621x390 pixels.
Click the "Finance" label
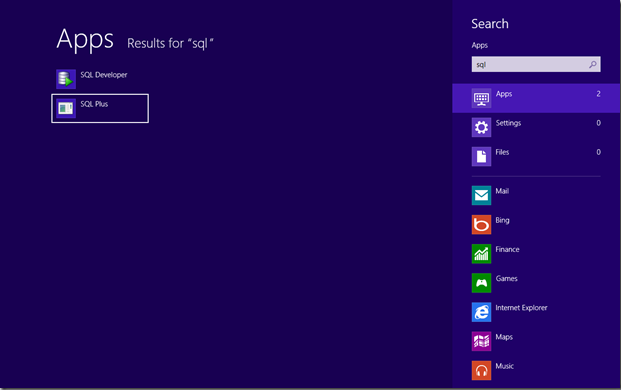click(x=507, y=249)
